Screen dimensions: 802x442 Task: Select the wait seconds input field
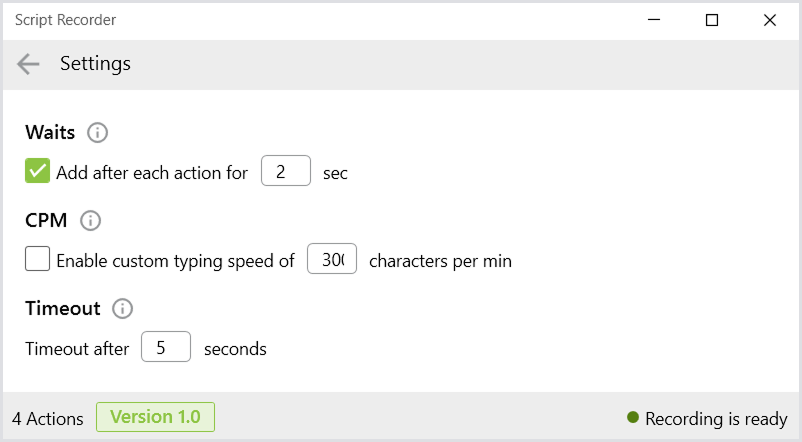[x=286, y=171]
